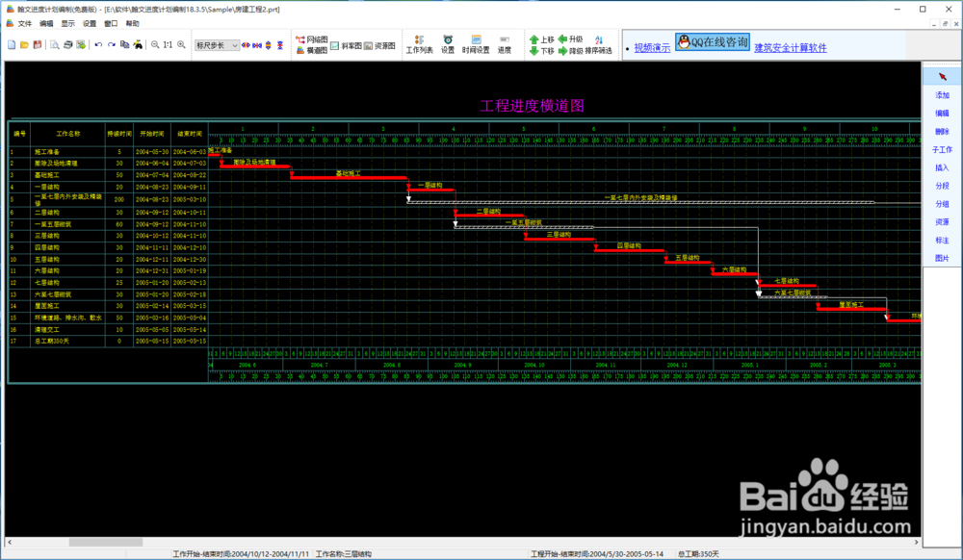
Task: Reset zoom to 1:1
Action: coord(168,45)
